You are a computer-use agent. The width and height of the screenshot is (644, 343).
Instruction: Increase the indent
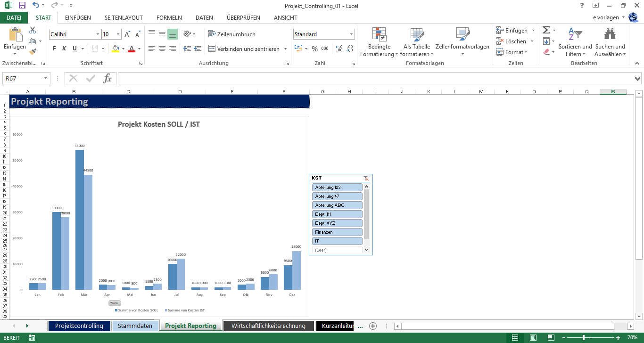[197, 49]
